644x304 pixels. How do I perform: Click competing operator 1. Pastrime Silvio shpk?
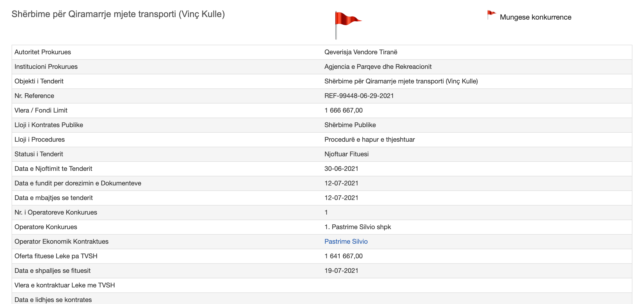[357, 227]
